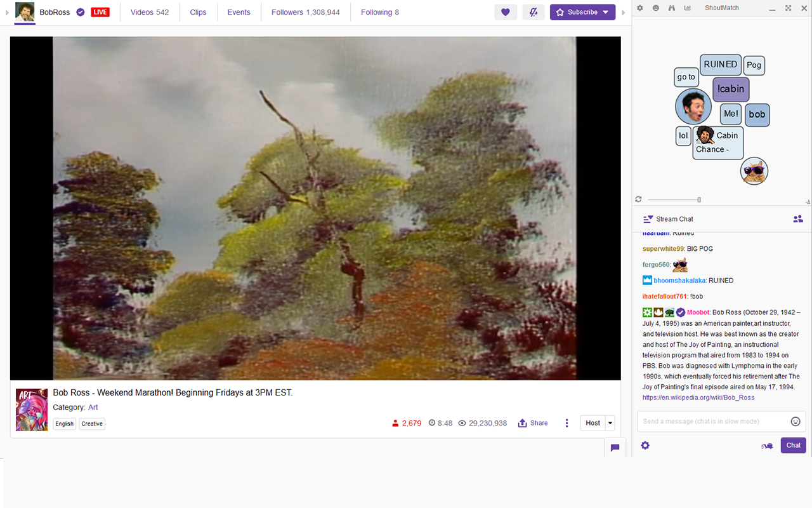Screen dimensions: 812x508
Task: Open the emote picker in message box
Action: pos(796,422)
